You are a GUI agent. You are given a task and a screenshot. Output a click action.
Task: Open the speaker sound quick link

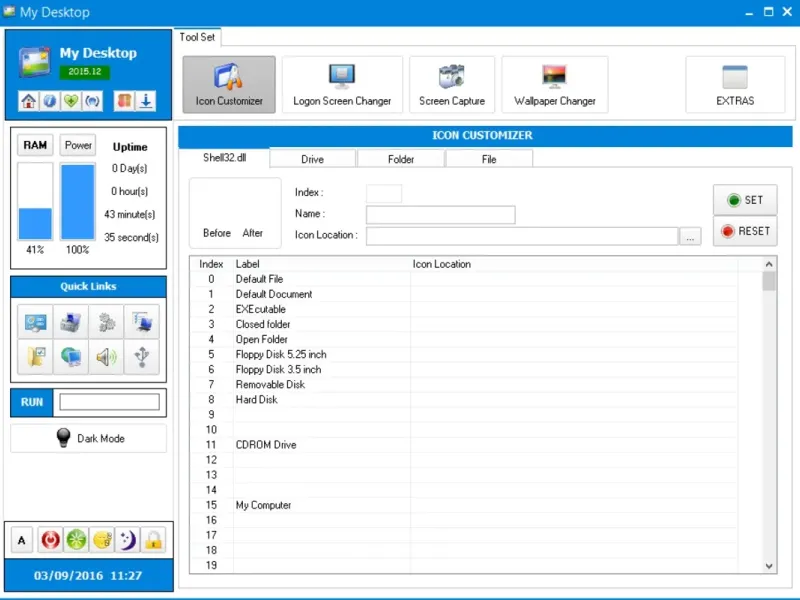click(106, 356)
